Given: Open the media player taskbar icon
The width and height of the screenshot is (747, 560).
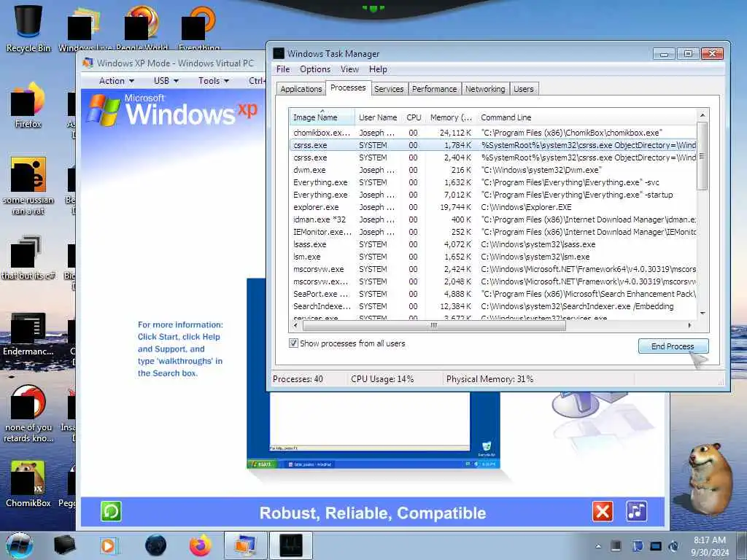Looking at the screenshot, I should point(108,545).
